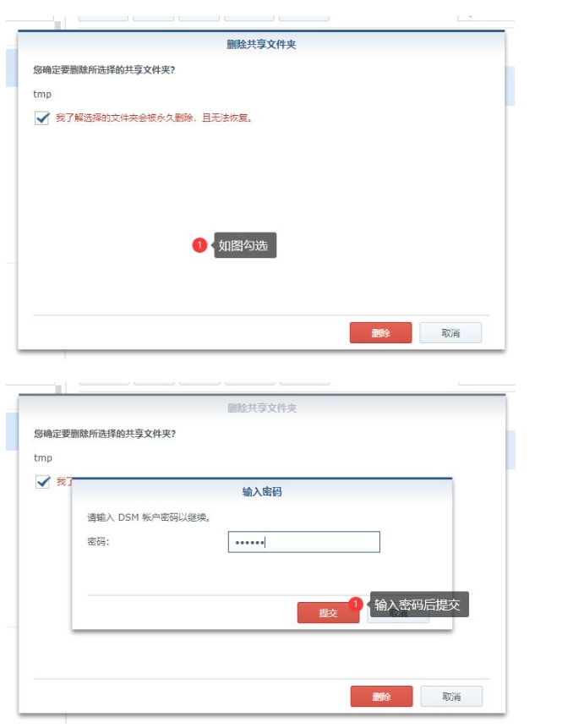Viewport: 584px width, 728px height.
Task: Click the red warning text beside the upper checkbox
Action: click(154, 118)
